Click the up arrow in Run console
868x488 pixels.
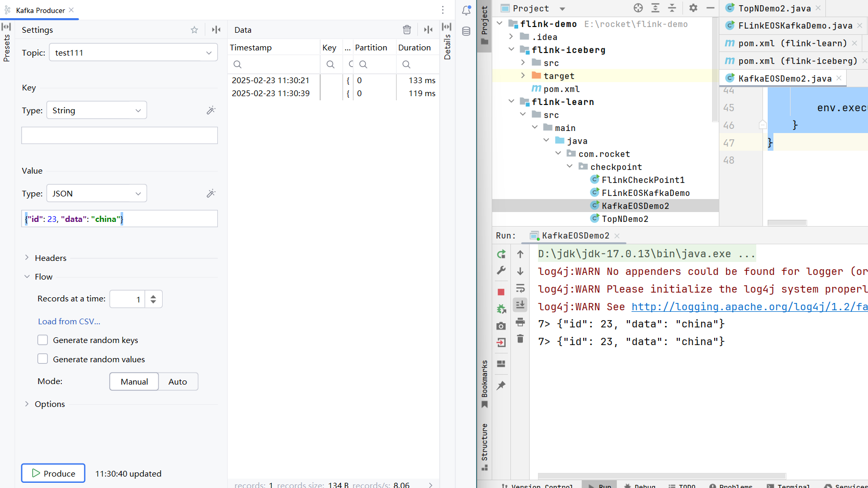click(x=520, y=254)
